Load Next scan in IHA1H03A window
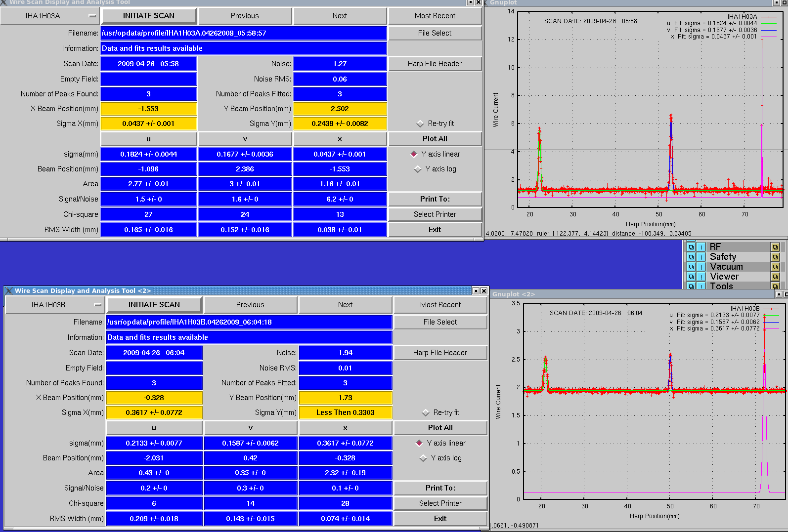Viewport: 788px width, 532px height. point(340,16)
